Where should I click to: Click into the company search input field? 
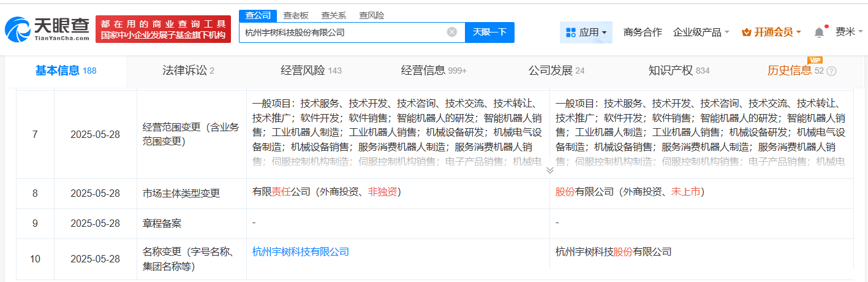pyautogui.click(x=343, y=32)
